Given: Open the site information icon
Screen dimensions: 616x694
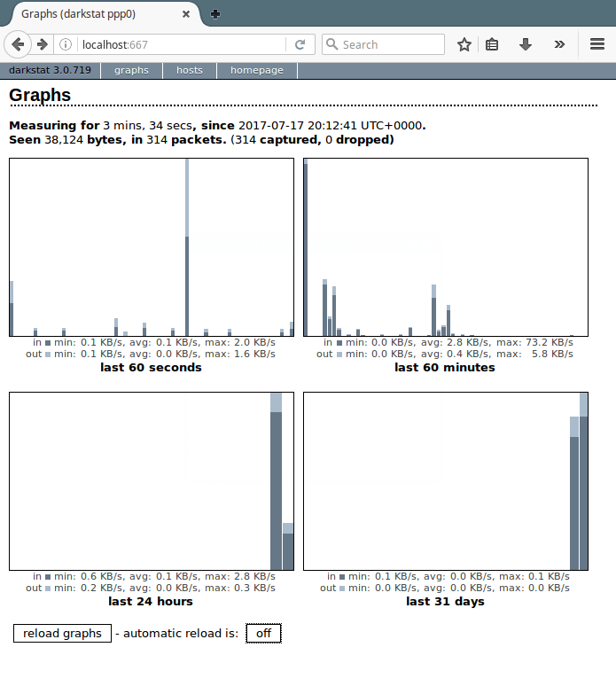Looking at the screenshot, I should [x=66, y=44].
